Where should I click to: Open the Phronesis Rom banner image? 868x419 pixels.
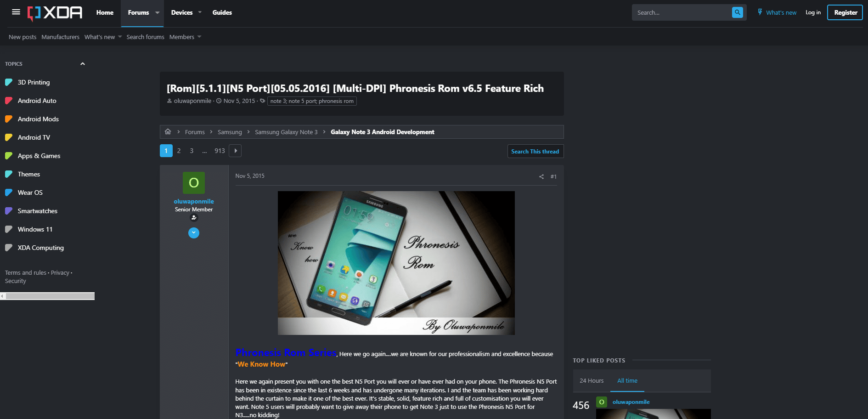tap(396, 263)
